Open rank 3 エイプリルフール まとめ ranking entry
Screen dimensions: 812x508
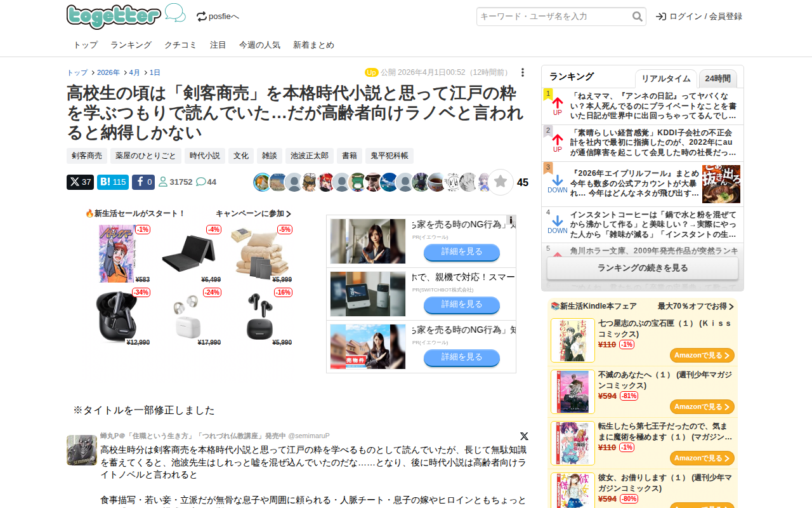click(643, 184)
